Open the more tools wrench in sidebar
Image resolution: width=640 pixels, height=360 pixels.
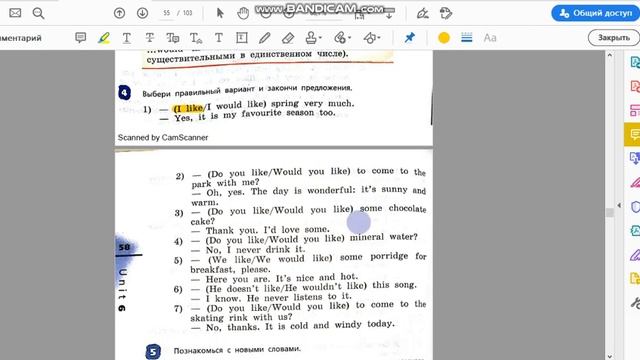(x=635, y=303)
